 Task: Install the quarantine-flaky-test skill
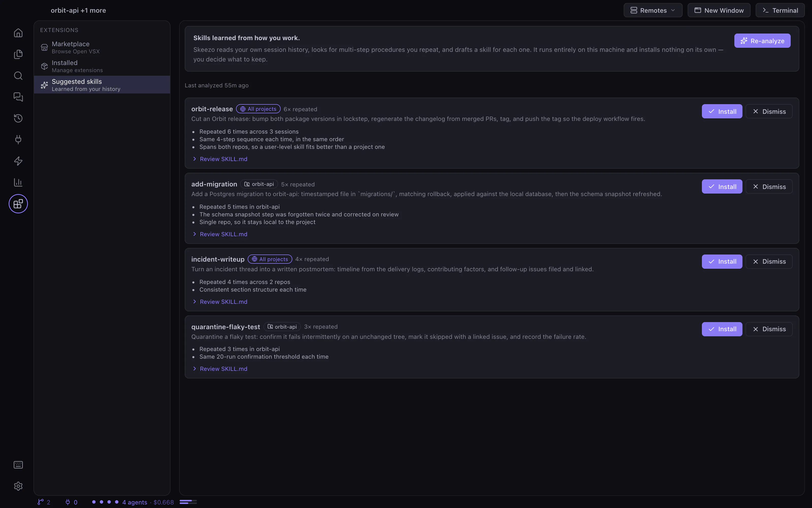(x=722, y=329)
